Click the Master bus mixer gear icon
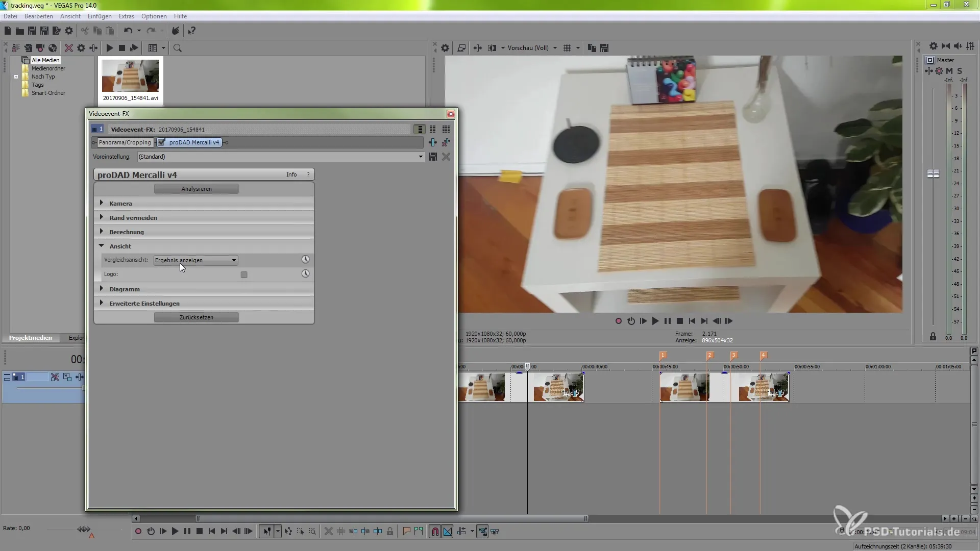This screenshot has width=980, height=551. 934,46
